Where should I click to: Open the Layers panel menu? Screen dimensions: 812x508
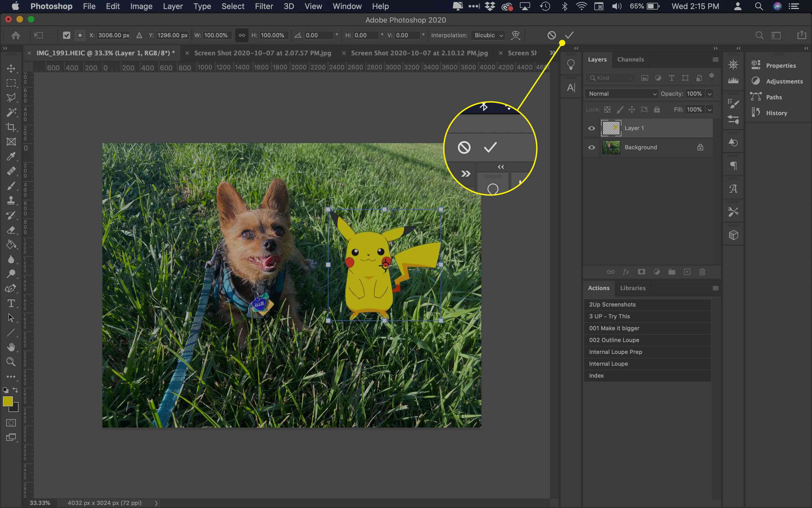[x=715, y=60]
